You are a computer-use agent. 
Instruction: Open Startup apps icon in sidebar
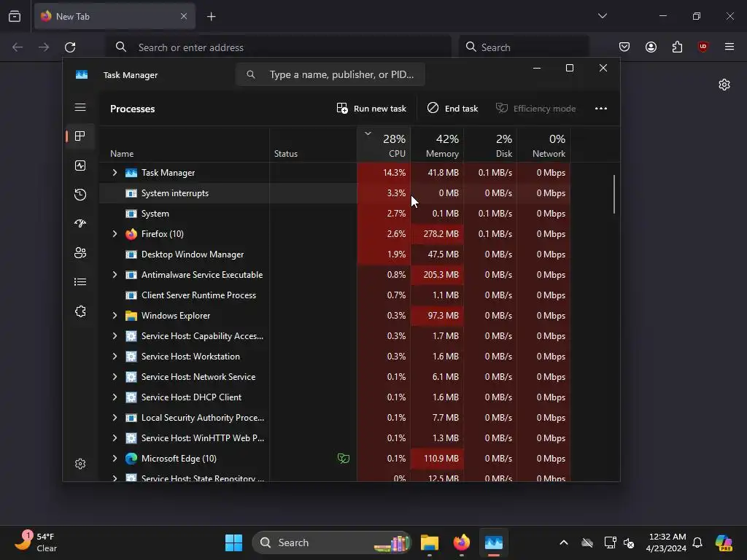click(x=80, y=223)
